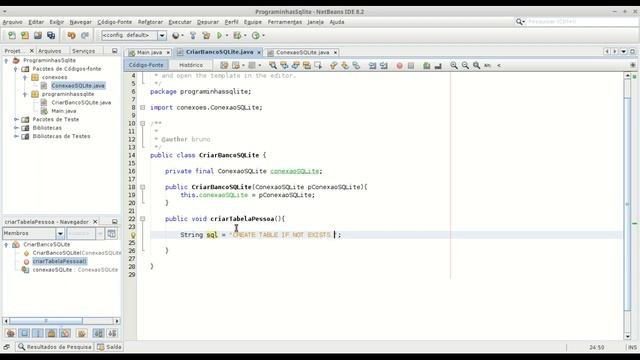The width and height of the screenshot is (640, 360).
Task: Switch to the ConexaoSQLite.java tab
Action: point(302,52)
